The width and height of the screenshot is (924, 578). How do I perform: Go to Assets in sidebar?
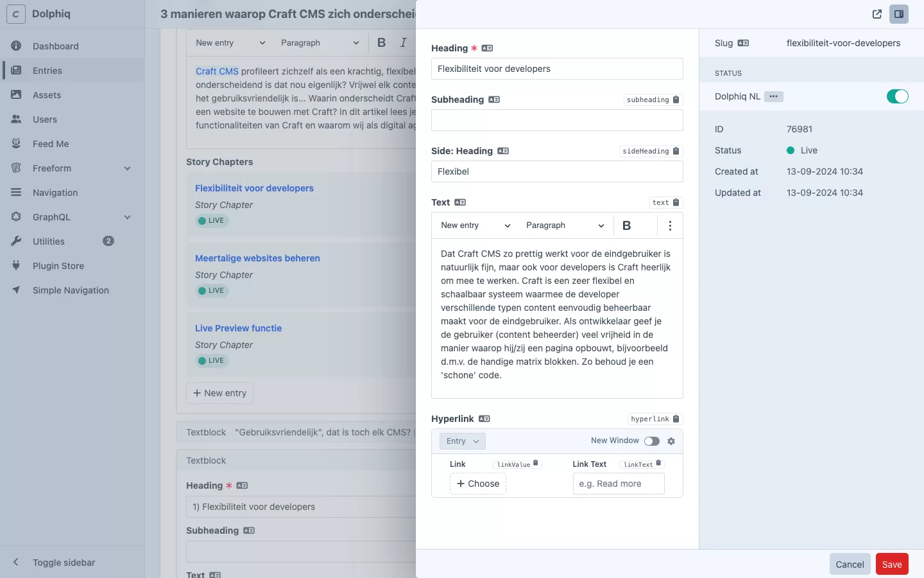click(x=47, y=95)
